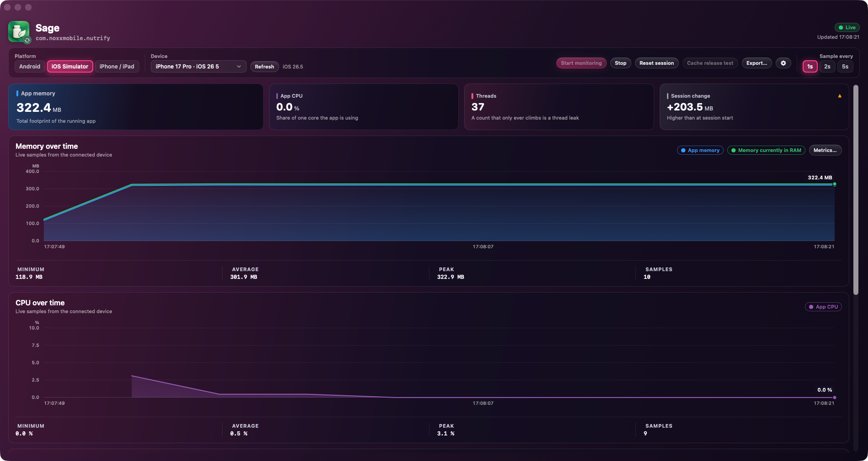Select the iOS Simulator platform
Viewport: 868px width, 461px height.
pos(70,67)
